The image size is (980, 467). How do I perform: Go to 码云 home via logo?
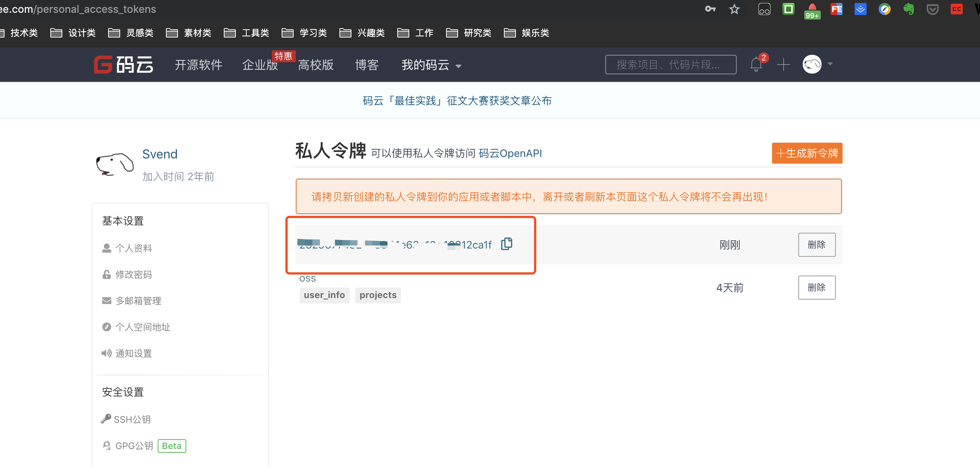124,64
